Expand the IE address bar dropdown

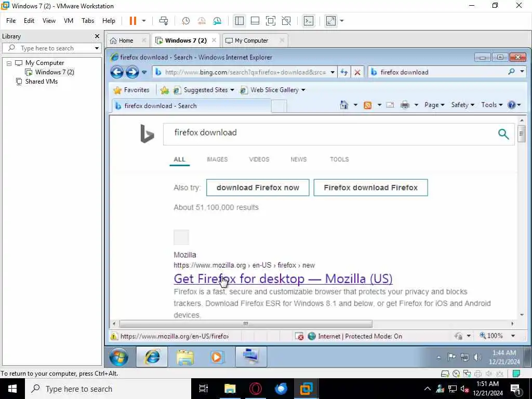tap(332, 72)
